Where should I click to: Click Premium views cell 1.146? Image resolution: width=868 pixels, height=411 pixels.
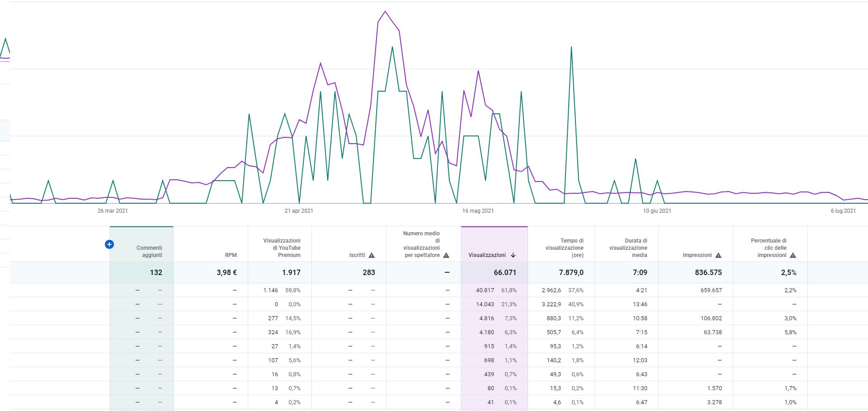pyautogui.click(x=271, y=290)
